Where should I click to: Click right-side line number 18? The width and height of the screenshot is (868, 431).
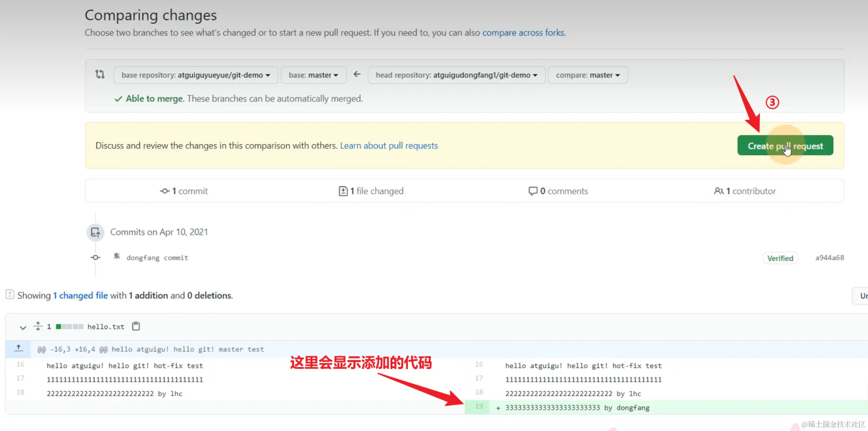pos(479,392)
